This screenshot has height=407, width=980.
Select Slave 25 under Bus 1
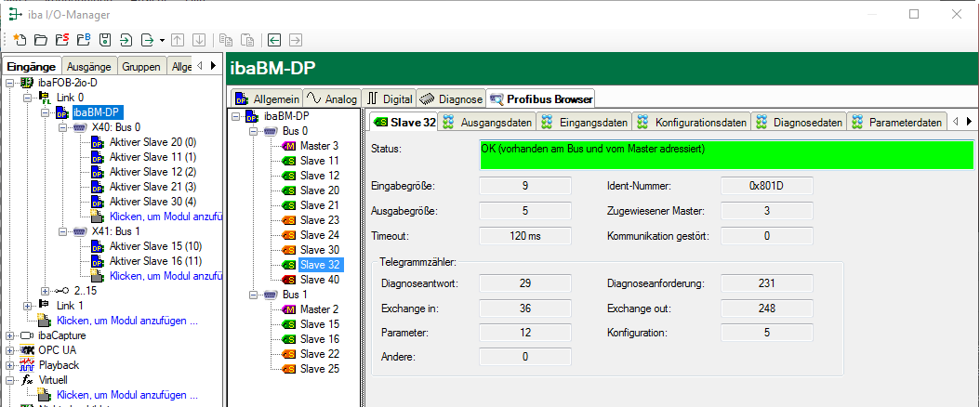[x=319, y=369]
